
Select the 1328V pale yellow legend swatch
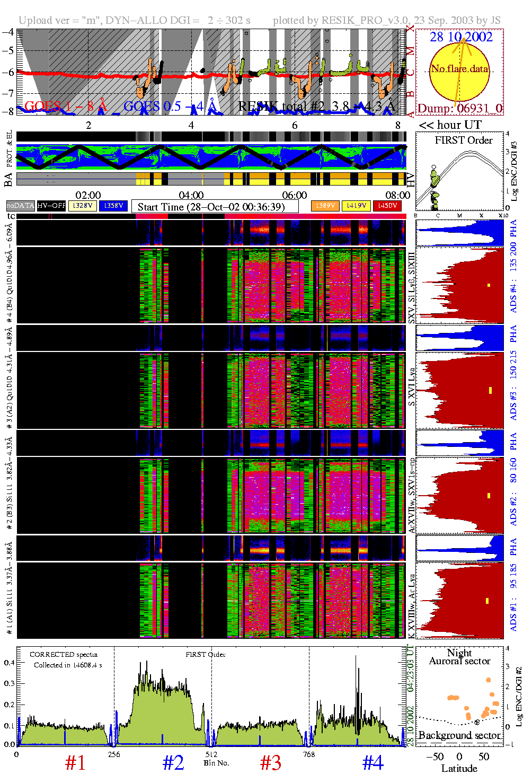(x=83, y=206)
